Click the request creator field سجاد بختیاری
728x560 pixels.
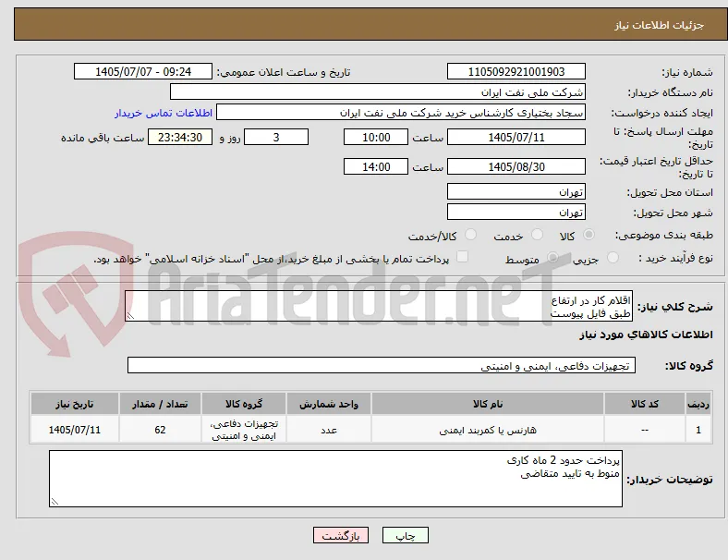click(x=401, y=113)
